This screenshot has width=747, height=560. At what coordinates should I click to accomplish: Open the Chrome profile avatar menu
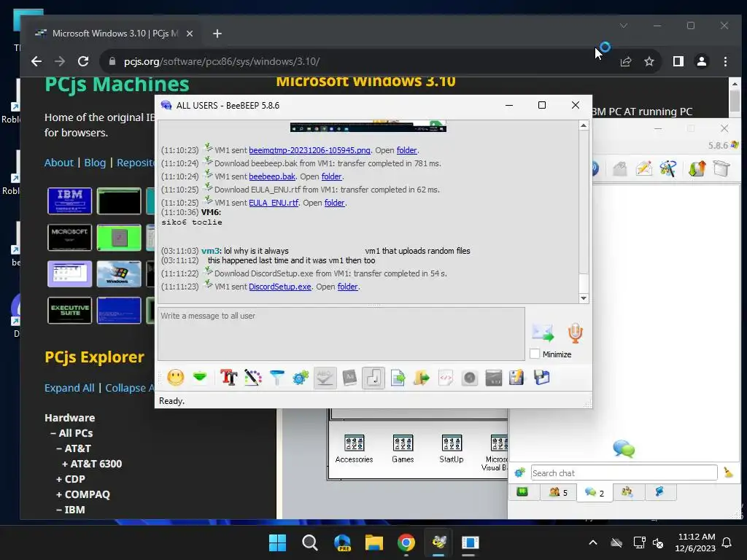coord(702,61)
